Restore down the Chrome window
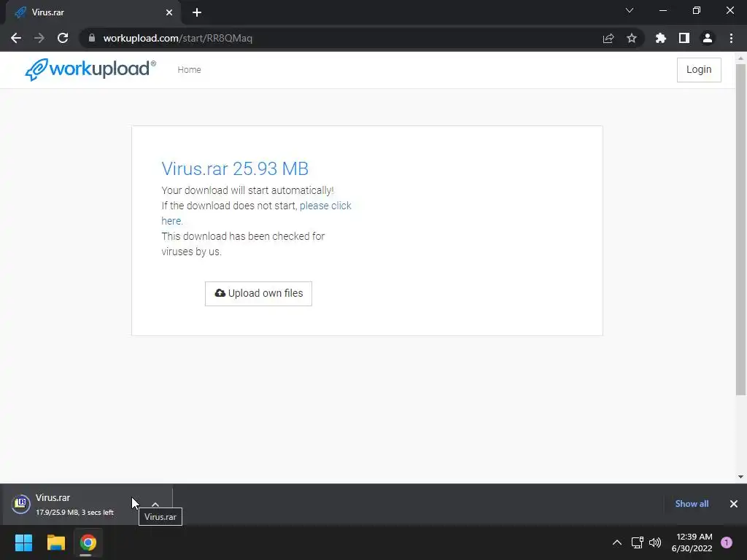747x560 pixels. (697, 10)
